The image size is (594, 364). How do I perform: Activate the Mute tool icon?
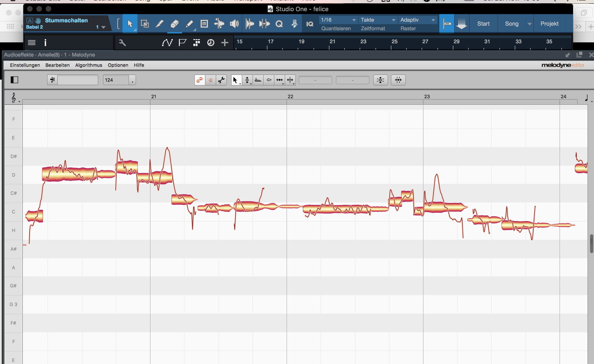(204, 24)
